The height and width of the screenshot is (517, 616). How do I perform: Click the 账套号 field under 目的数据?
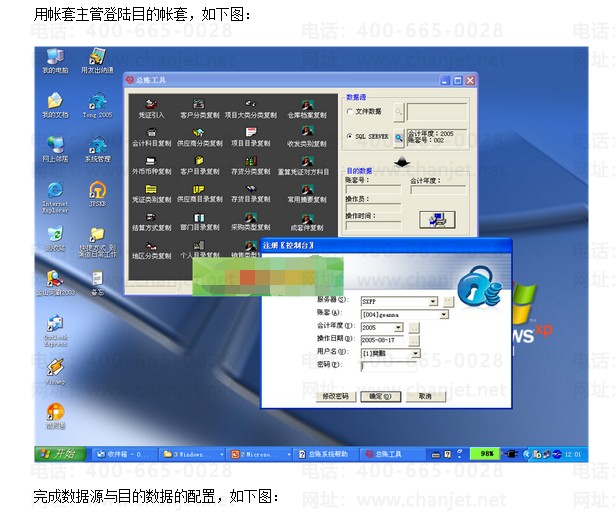pyautogui.click(x=373, y=189)
